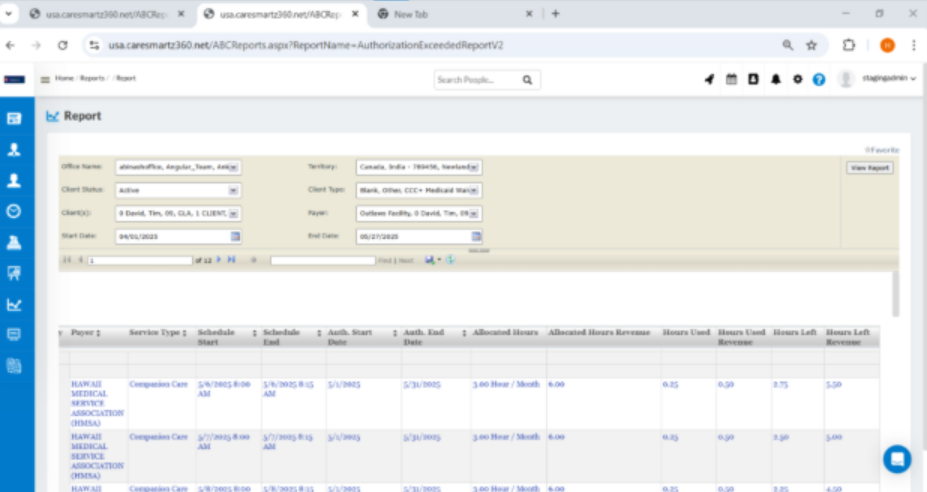Open the reports chart icon in sidebar
The width and height of the screenshot is (927, 492).
[x=14, y=304]
